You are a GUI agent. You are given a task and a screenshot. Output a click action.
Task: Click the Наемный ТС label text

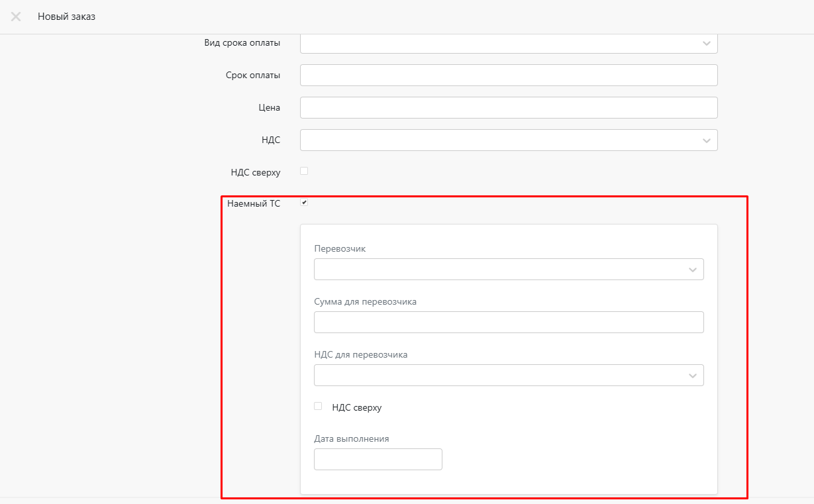click(254, 204)
